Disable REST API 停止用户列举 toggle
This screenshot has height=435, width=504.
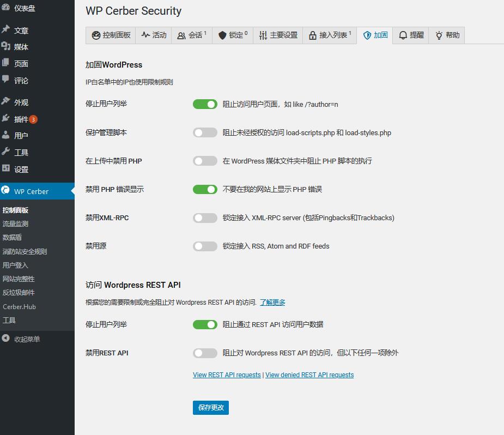click(205, 324)
